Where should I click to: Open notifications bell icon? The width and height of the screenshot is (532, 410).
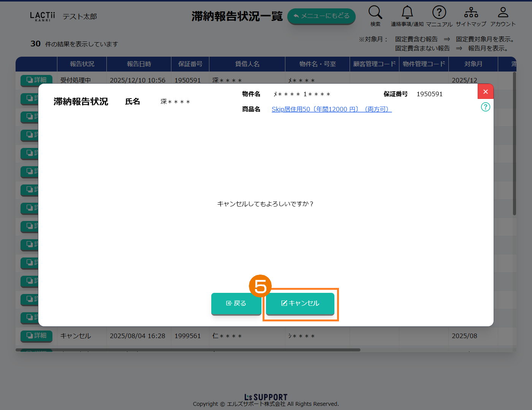tap(407, 13)
